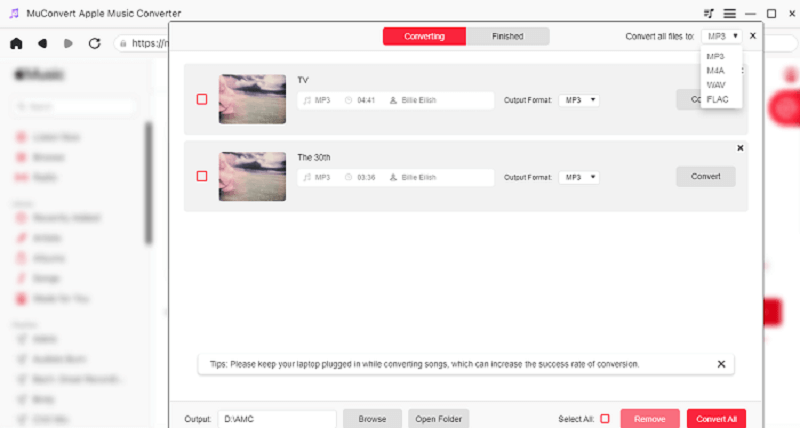Choose FLAC from the format list
The width and height of the screenshot is (800, 428).
[x=716, y=100]
